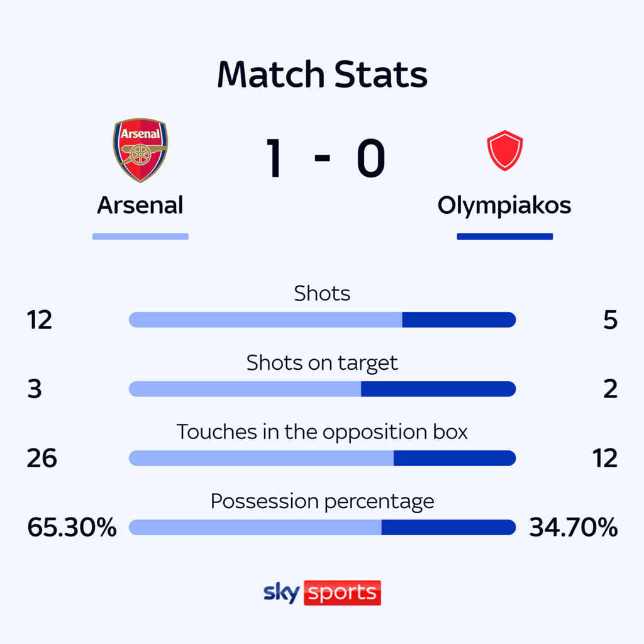644x644 pixels.
Task: Click the Arsenal team name
Action: [x=140, y=206]
